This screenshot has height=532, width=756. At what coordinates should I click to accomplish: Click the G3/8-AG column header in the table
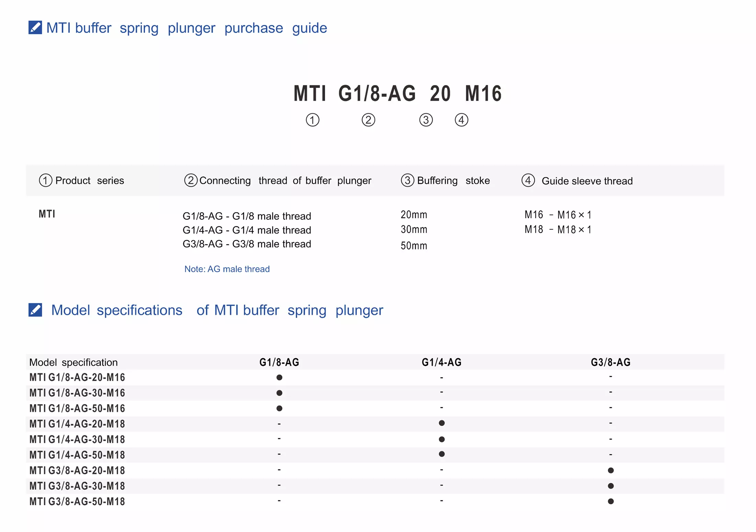point(611,362)
